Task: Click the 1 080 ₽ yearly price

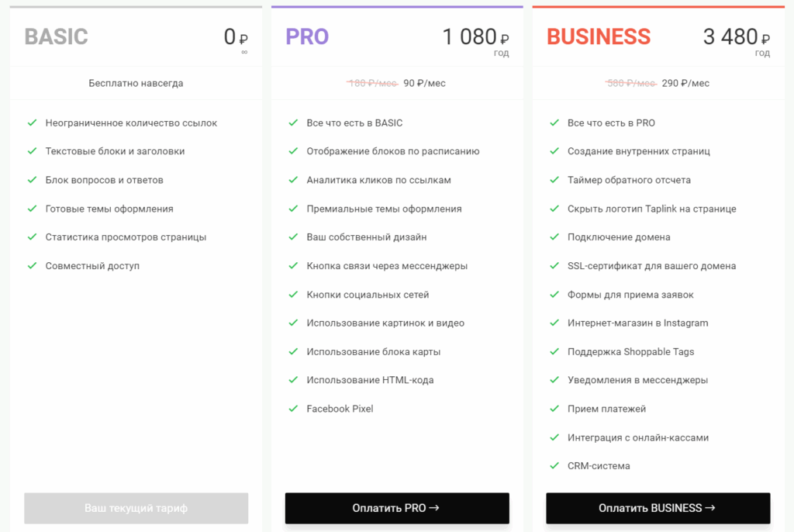Action: click(x=475, y=36)
